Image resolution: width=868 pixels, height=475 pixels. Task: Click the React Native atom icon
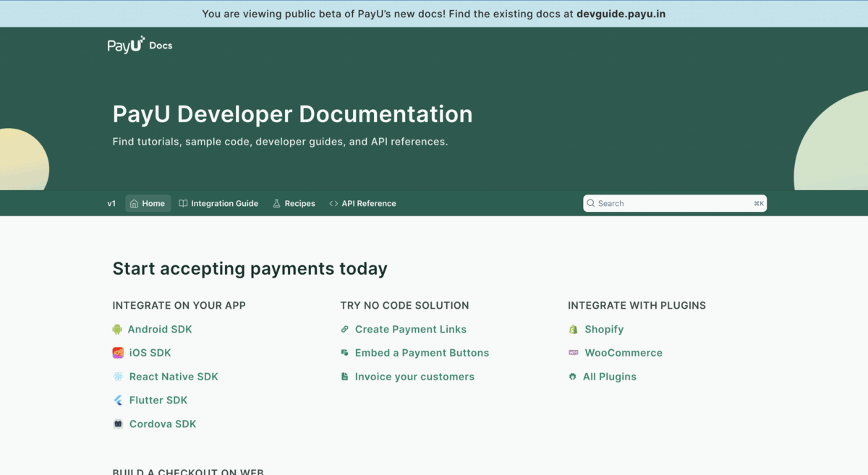click(x=118, y=377)
